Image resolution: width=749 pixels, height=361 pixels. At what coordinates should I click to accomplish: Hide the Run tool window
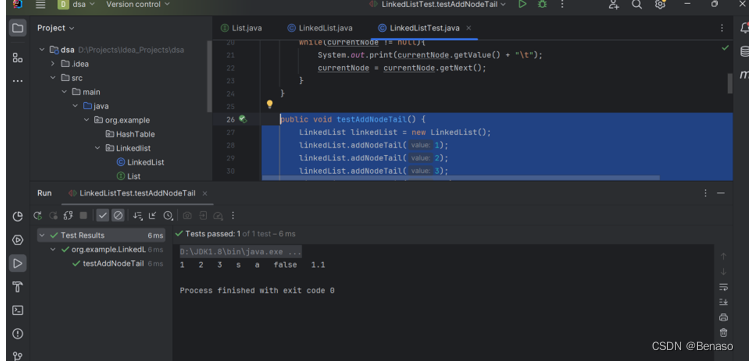pyautogui.click(x=721, y=193)
